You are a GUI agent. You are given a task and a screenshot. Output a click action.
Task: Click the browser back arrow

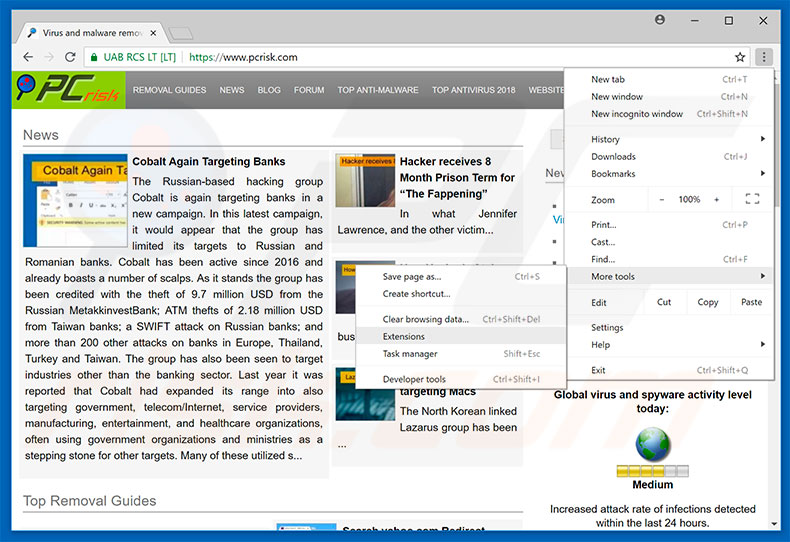click(22, 57)
